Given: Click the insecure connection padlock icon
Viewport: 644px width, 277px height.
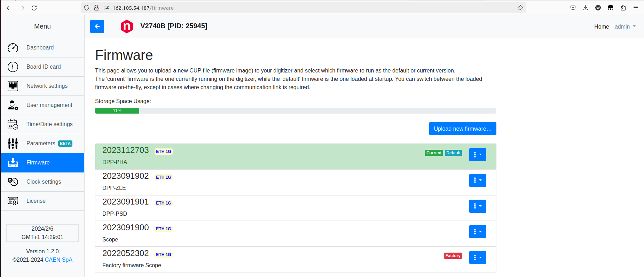Looking at the screenshot, I should click(x=96, y=8).
